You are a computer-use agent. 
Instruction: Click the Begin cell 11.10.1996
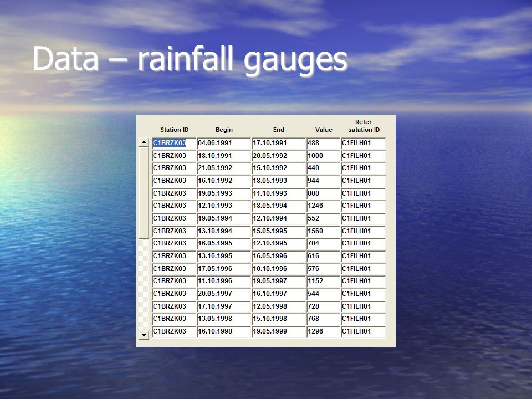coord(224,282)
